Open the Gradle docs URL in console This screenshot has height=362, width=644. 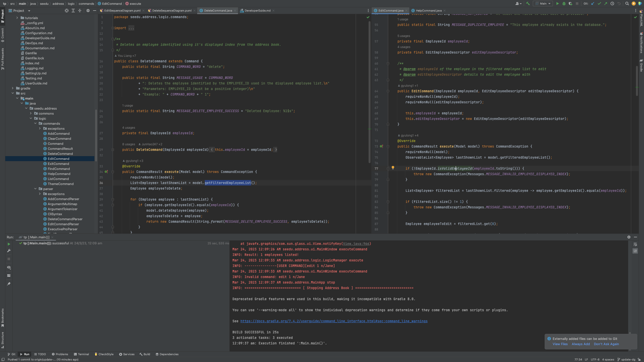pyautogui.click(x=334, y=321)
